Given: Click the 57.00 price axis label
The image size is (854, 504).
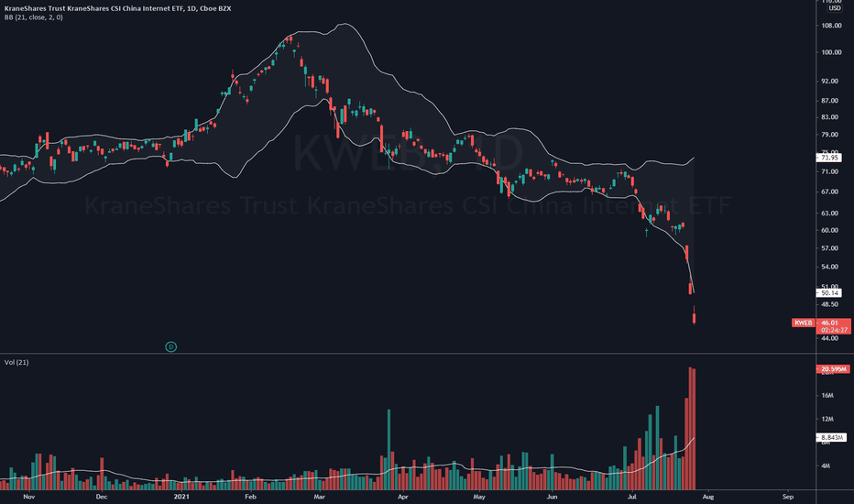Looking at the screenshot, I should point(830,248).
